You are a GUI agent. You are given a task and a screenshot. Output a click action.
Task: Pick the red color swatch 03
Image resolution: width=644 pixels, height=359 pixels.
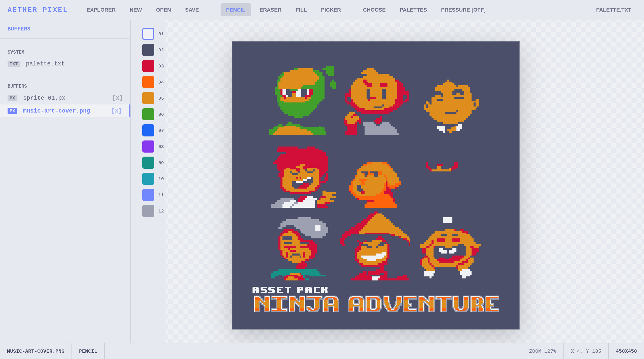click(x=148, y=66)
